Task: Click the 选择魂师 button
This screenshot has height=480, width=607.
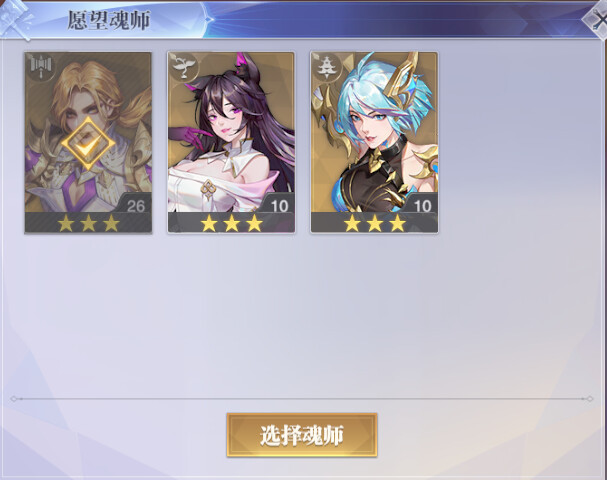Action: point(302,435)
